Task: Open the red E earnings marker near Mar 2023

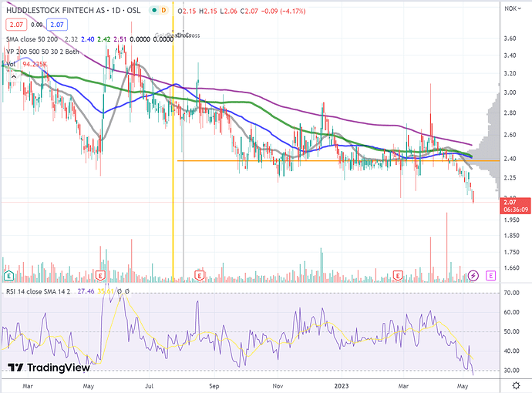Action: (x=398, y=275)
